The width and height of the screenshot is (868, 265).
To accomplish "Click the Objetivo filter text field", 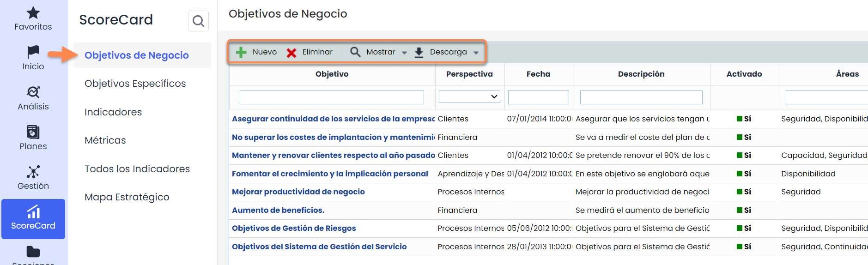I will [331, 97].
